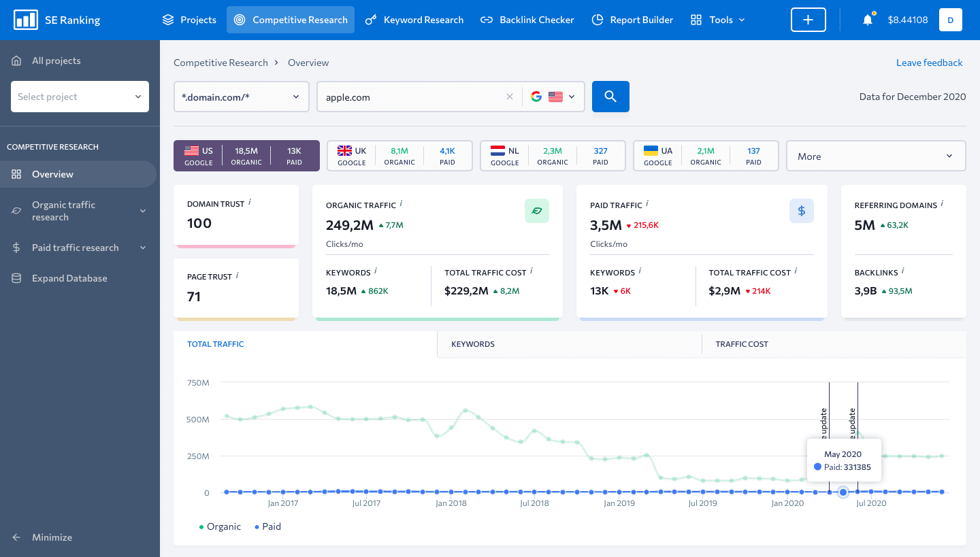Click the Organic Total Traffic Cost info icon

pos(532,271)
